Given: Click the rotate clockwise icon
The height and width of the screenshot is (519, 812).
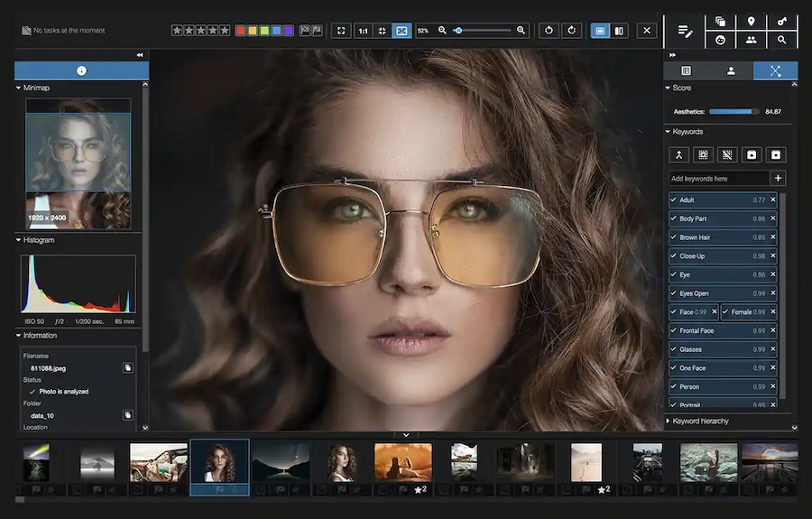Looking at the screenshot, I should click(x=571, y=31).
